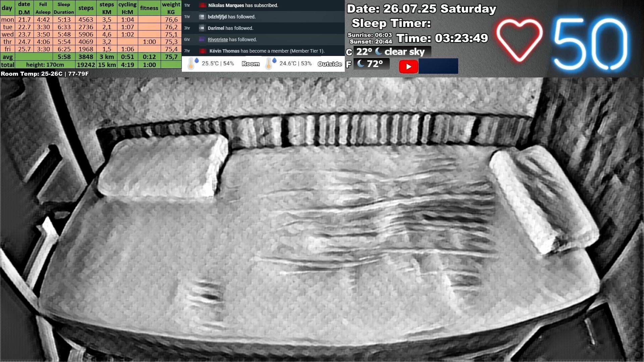644x362 pixels.
Task: Click Thursday's weight 75,3
Action: (171, 42)
